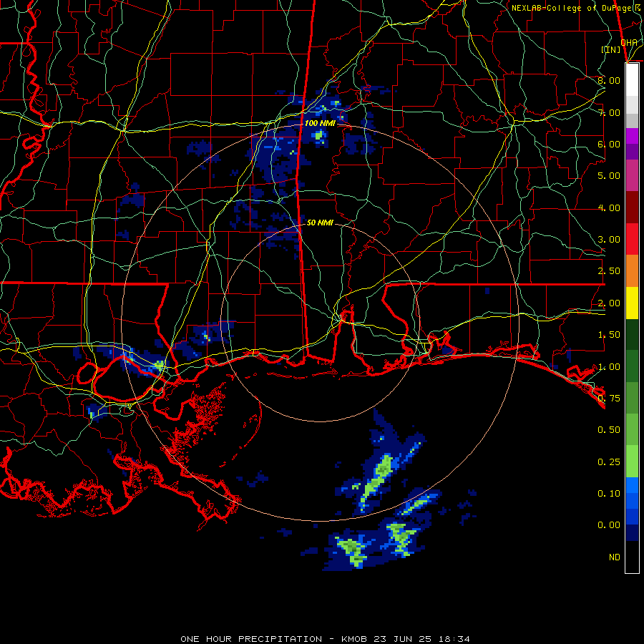Select the 2.00 legend value
The image size is (644, 644).
pyautogui.click(x=609, y=303)
